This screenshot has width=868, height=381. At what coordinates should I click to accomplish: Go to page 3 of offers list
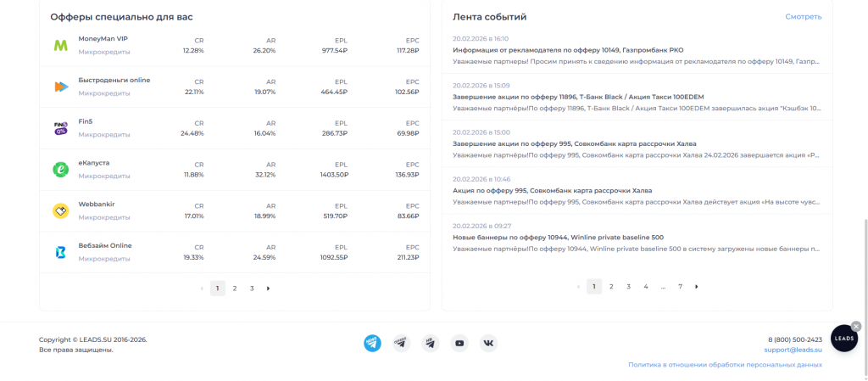[x=252, y=289]
